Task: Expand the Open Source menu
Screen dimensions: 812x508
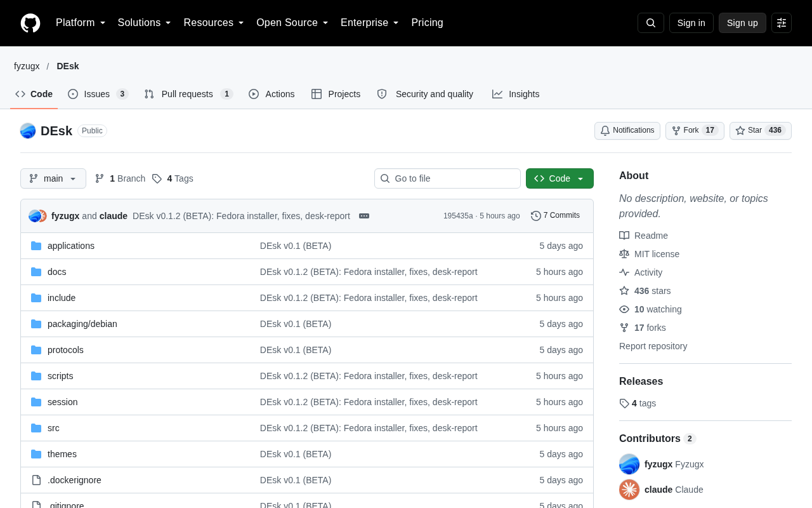Action: 292,23
